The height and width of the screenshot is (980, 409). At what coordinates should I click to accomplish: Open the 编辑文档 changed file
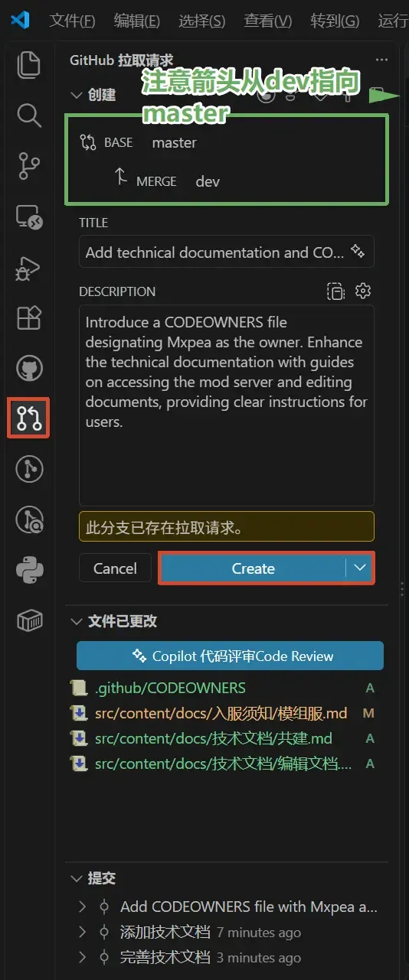(x=224, y=763)
